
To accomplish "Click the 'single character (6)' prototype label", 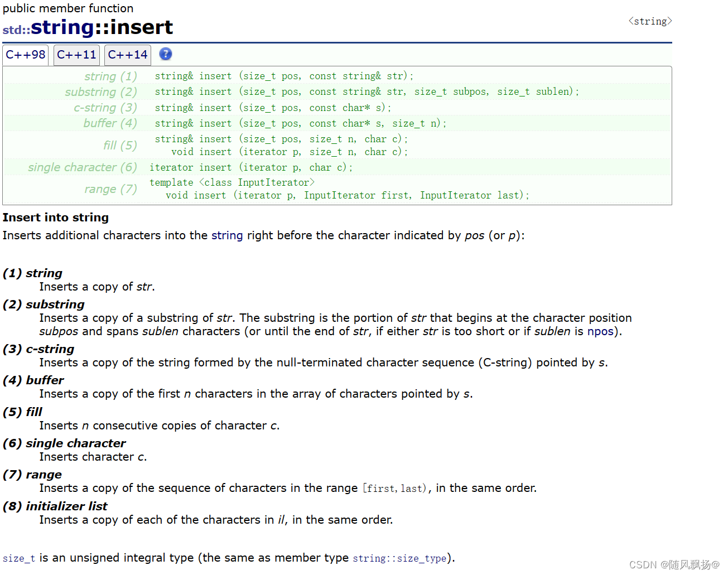I will pos(83,167).
